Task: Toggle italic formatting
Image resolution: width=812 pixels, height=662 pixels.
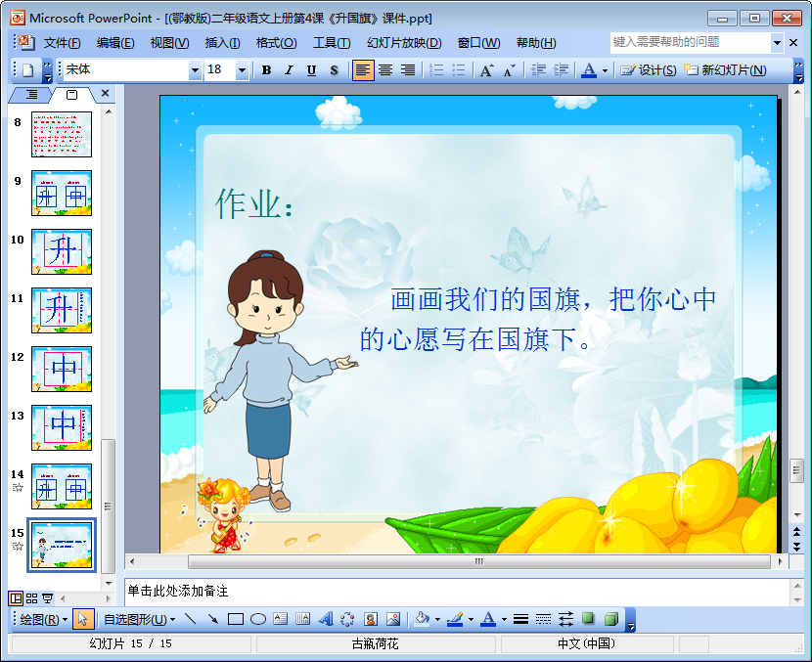Action: pos(289,69)
